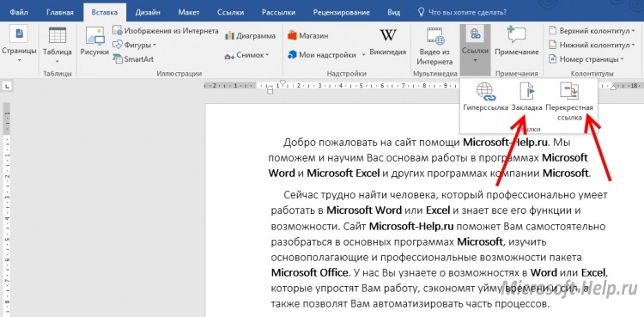Image resolution: width=644 pixels, height=317 pixels.
Task: Insert pictures with the Рисунки button
Action: (x=94, y=41)
